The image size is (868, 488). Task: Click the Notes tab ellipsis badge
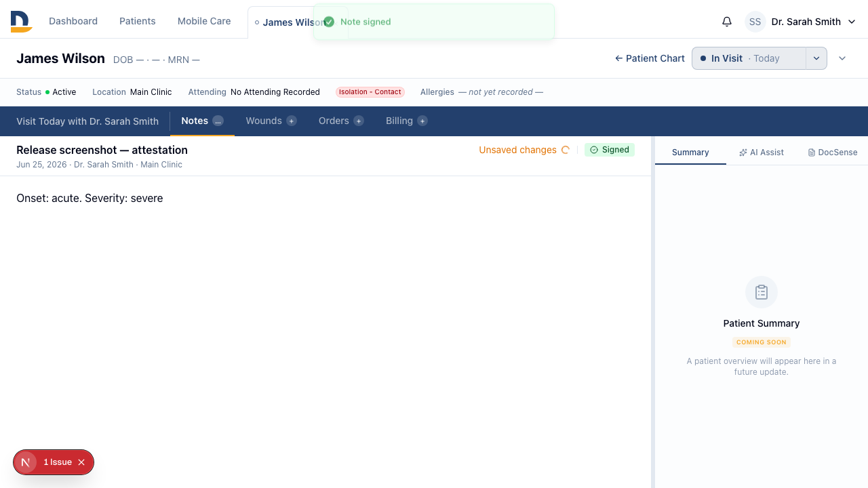[x=218, y=121]
